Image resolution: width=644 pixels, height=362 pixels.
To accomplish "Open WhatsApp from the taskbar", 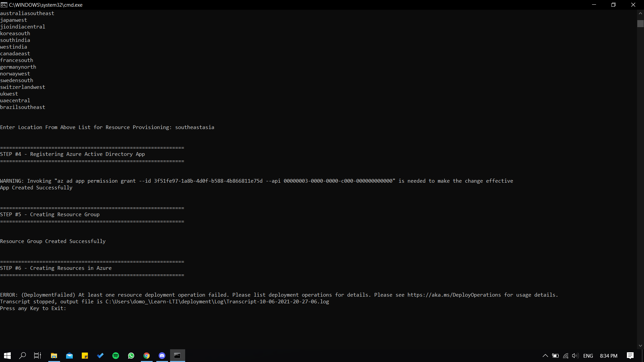I will (131, 356).
